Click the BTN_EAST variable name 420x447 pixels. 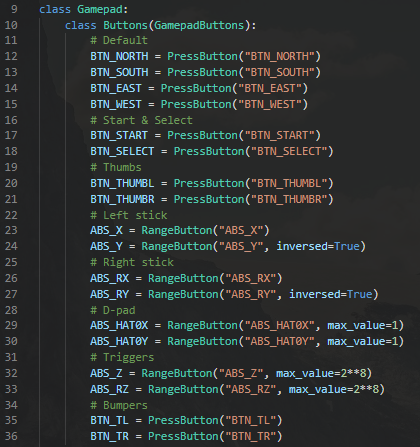tap(116, 88)
